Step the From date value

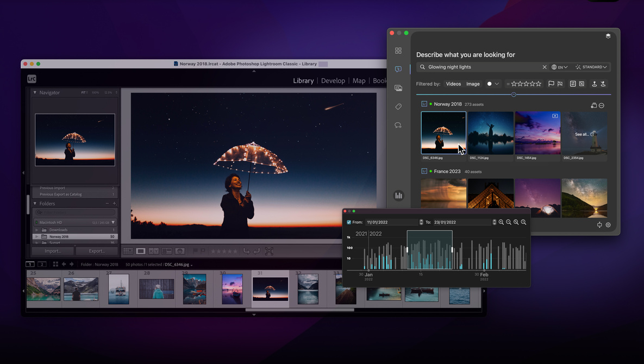421,222
